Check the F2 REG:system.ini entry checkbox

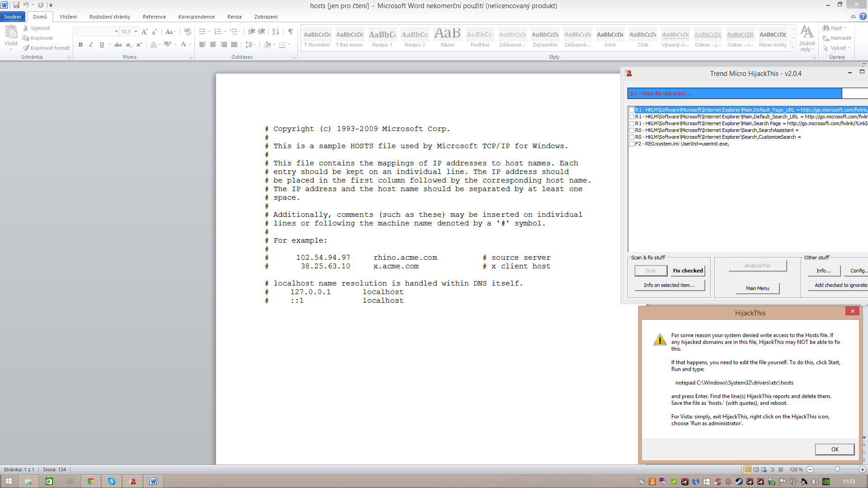pos(632,144)
